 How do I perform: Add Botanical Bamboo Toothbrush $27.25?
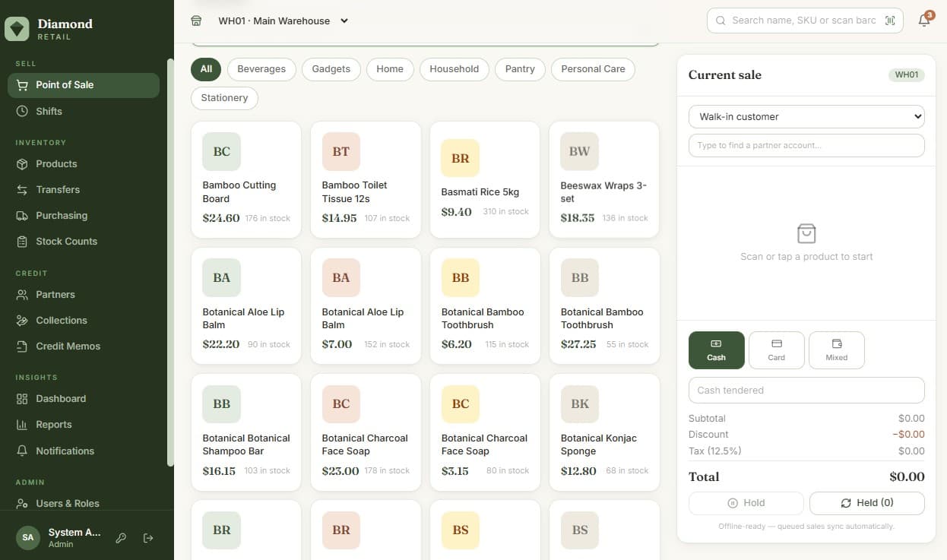pyautogui.click(x=604, y=305)
